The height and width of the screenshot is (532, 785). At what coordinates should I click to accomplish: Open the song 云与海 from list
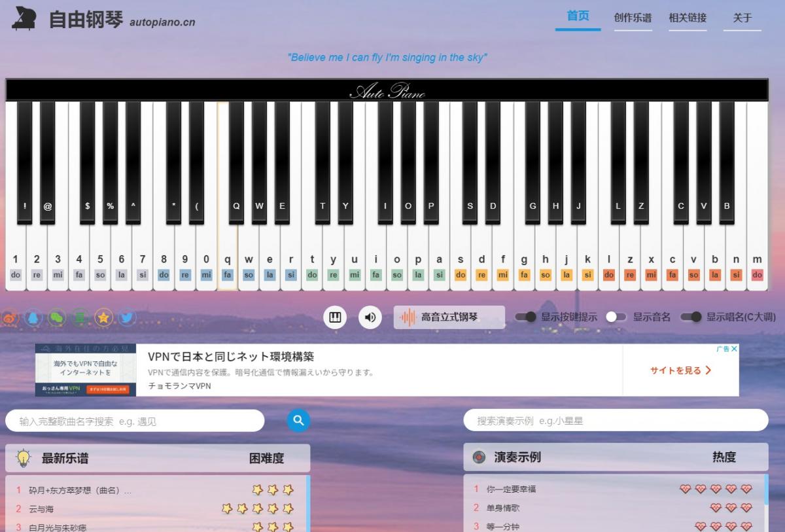41,509
